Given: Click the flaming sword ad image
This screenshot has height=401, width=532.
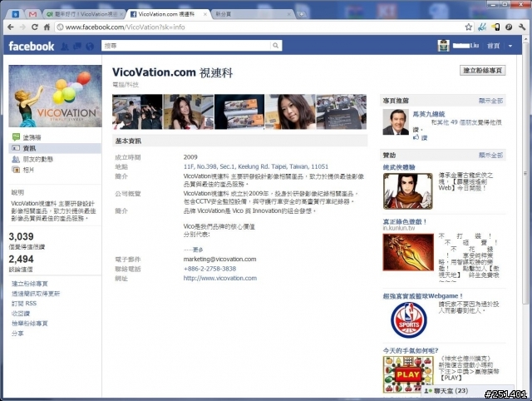Looking at the screenshot, I should click(x=408, y=252).
